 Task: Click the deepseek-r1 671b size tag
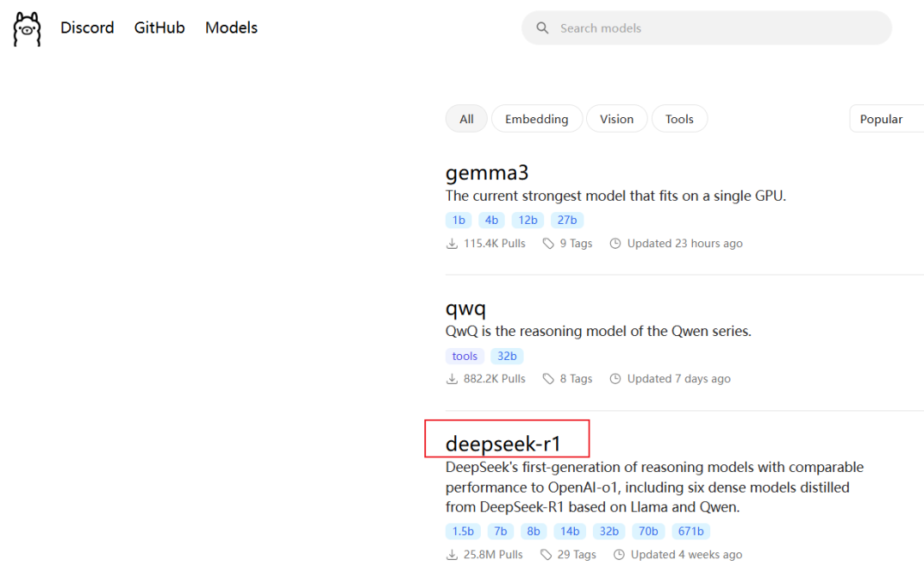coord(690,531)
